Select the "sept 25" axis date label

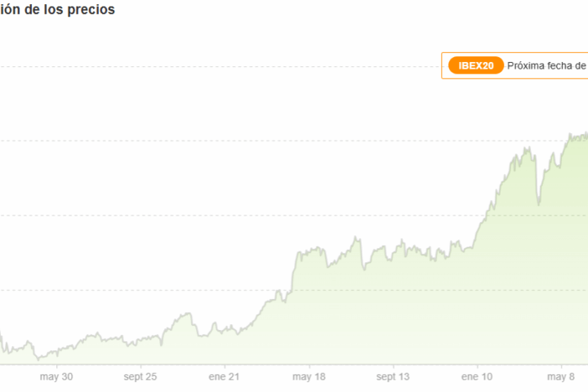pyautogui.click(x=140, y=376)
